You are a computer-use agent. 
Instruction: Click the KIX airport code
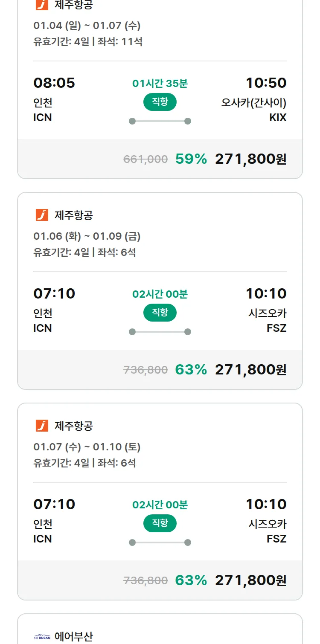click(x=278, y=118)
